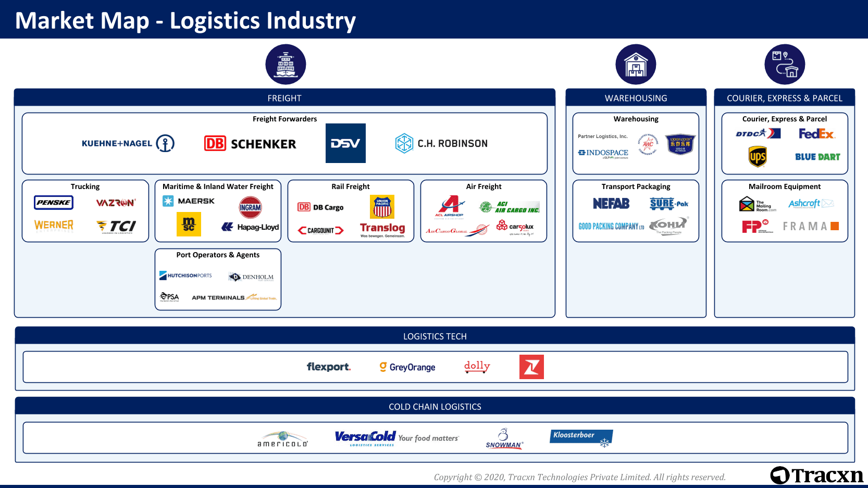Select the FP red logo

coord(758,226)
